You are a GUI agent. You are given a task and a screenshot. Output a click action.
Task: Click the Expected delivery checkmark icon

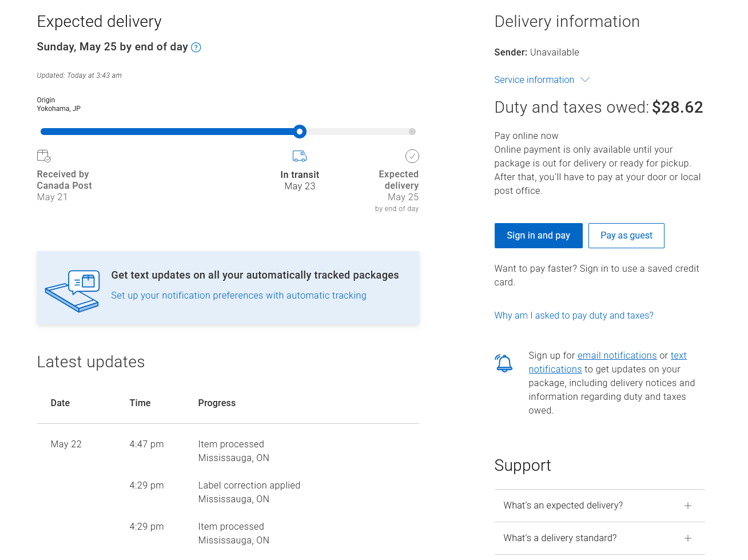[x=412, y=156]
